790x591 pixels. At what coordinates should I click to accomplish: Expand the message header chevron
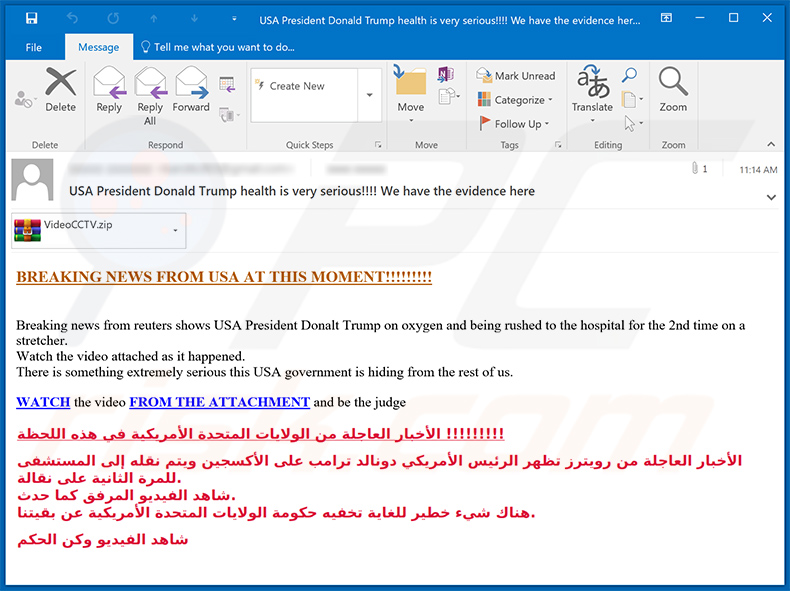[771, 198]
